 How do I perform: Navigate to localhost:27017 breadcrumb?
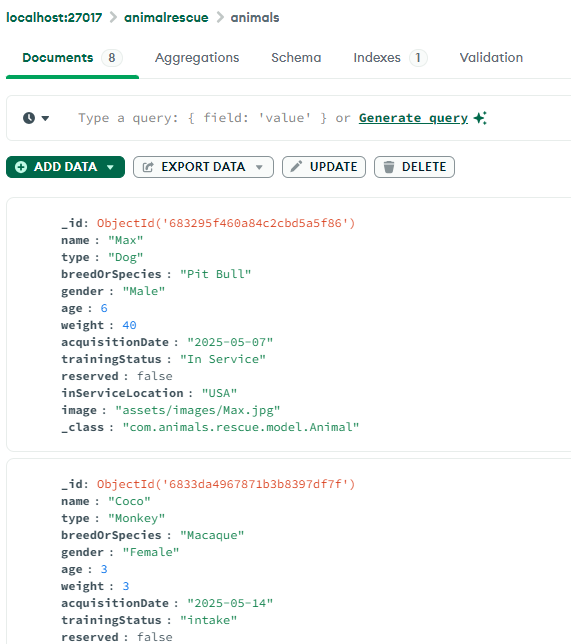pyautogui.click(x=54, y=18)
